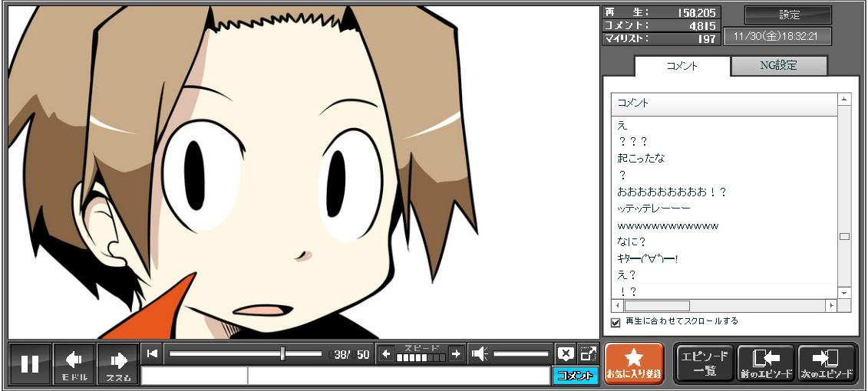868x391 pixels.
Task: Click the ススム forward arrow button
Action: pos(118,363)
